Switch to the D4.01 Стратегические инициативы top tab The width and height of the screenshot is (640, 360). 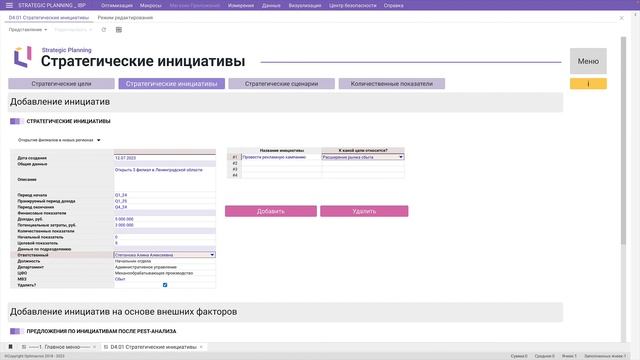coord(49,18)
